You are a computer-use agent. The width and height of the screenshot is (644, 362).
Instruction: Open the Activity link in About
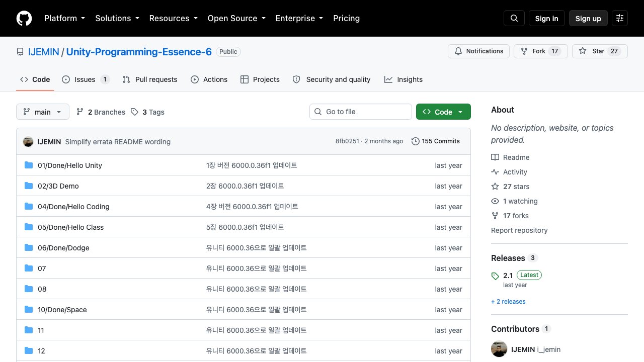click(509, 172)
